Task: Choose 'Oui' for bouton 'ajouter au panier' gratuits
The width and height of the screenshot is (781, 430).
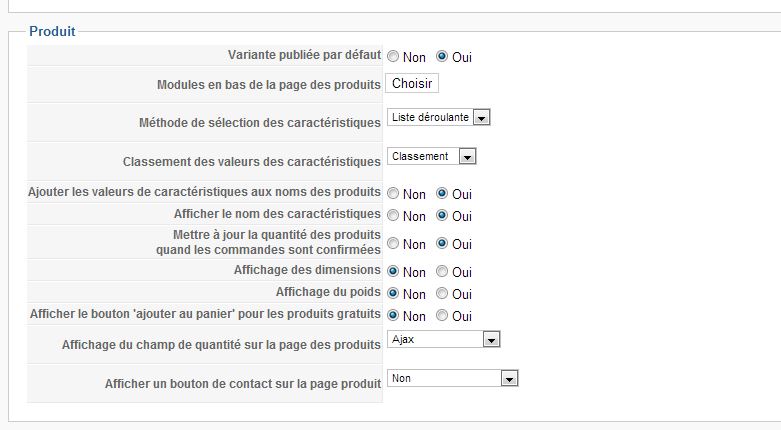Action: pyautogui.click(x=442, y=315)
